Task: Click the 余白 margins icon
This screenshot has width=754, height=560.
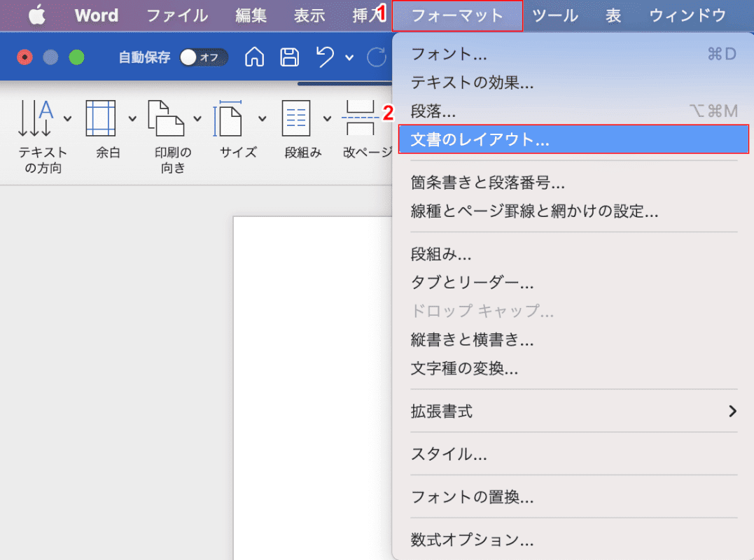Action: (x=101, y=118)
